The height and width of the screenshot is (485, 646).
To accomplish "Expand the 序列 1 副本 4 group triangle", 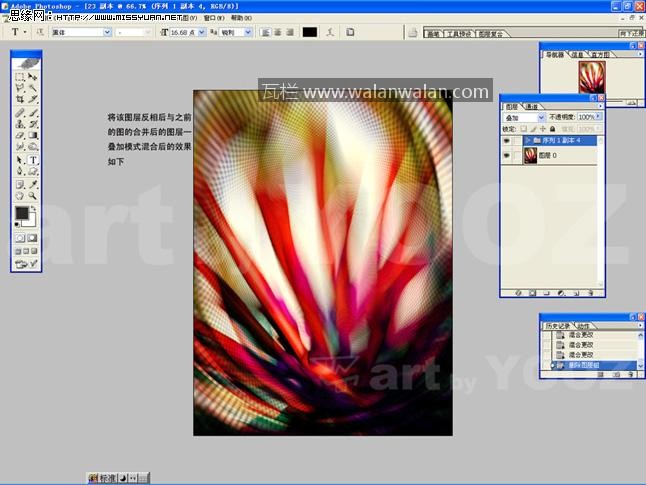I will pyautogui.click(x=528, y=141).
